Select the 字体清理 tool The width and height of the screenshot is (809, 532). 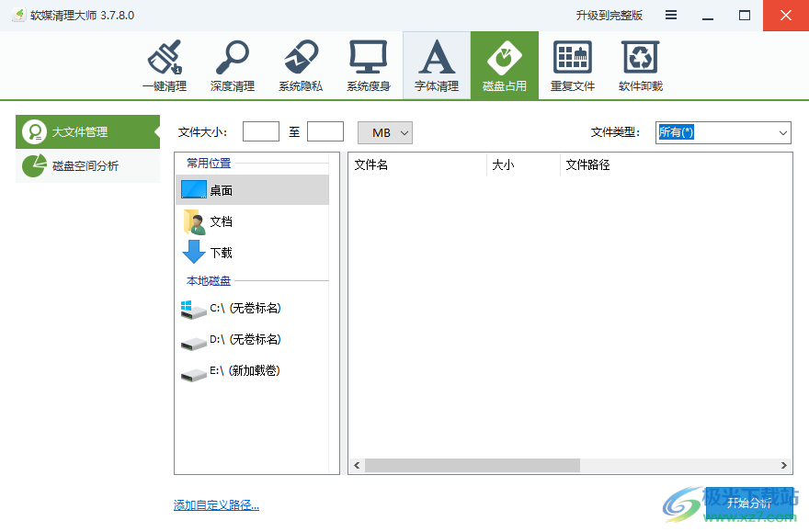[x=437, y=64]
